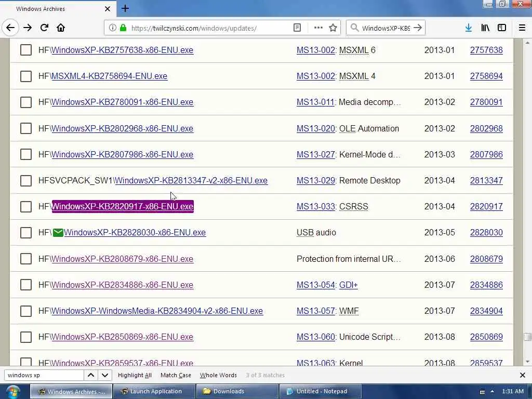The image size is (532, 399).
Task: Reload the current page
Action: [x=45, y=28]
